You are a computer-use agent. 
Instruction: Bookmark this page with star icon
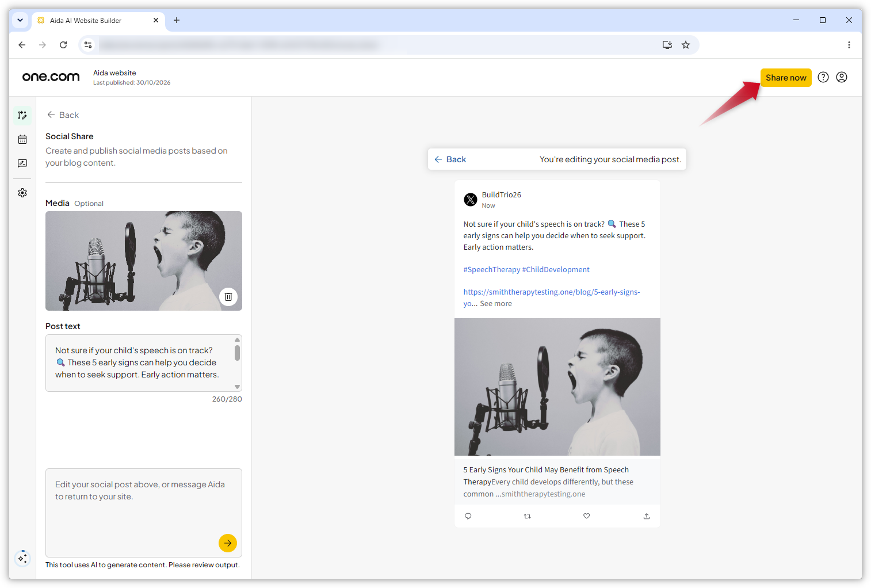click(x=686, y=45)
